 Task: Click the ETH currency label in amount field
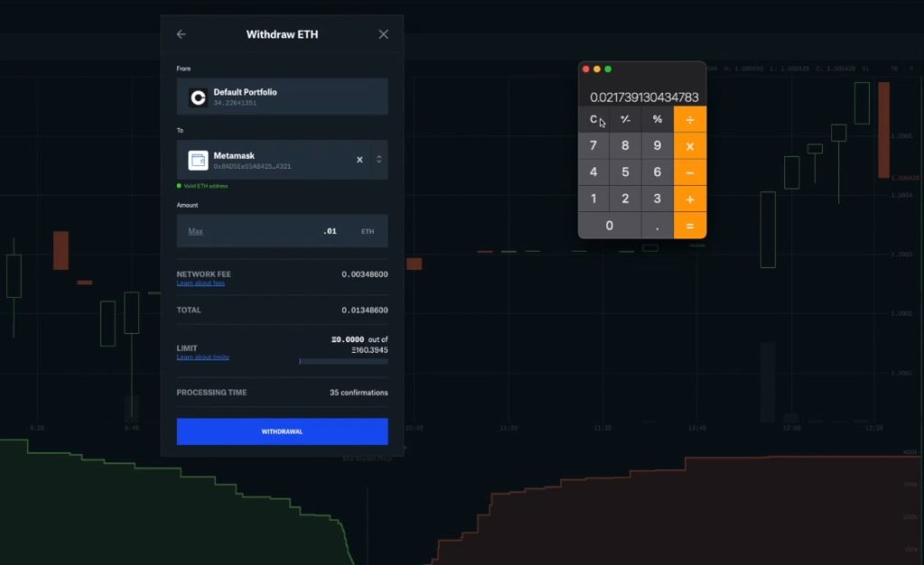point(368,232)
